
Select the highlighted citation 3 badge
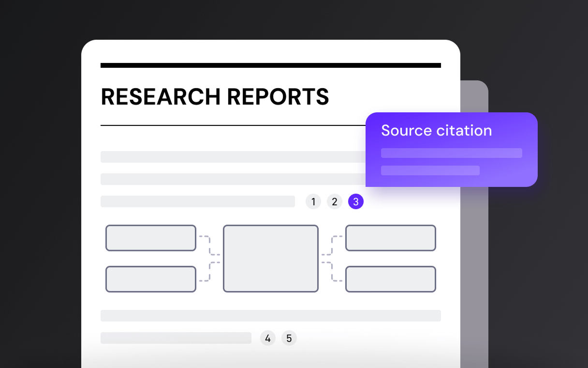coord(356,201)
